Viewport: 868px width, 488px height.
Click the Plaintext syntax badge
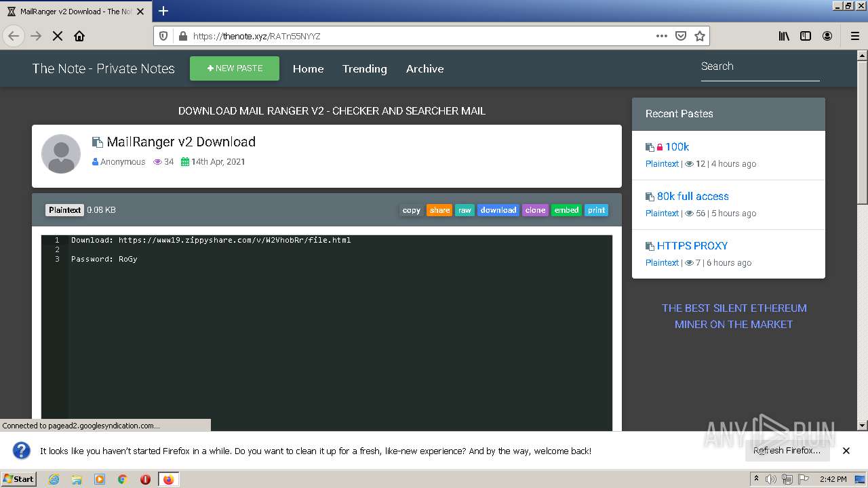click(64, 210)
